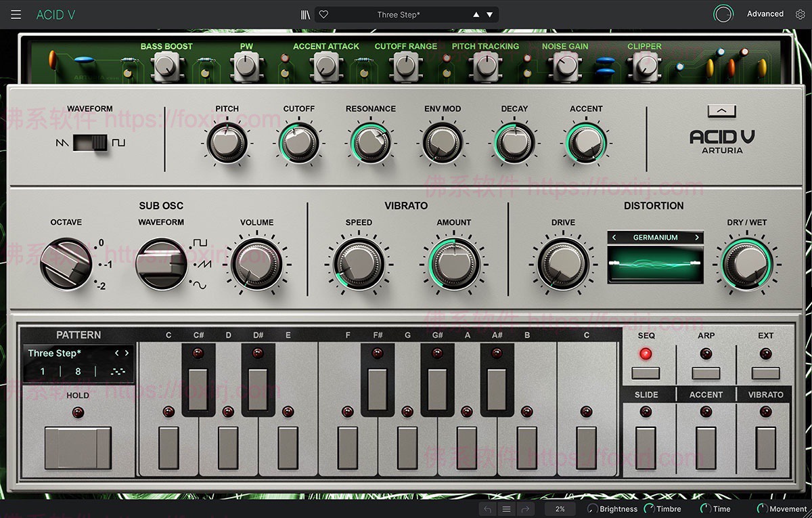Screen dimensions: 812x518
Task: Click the 2% CPU meter field
Action: pos(560,509)
